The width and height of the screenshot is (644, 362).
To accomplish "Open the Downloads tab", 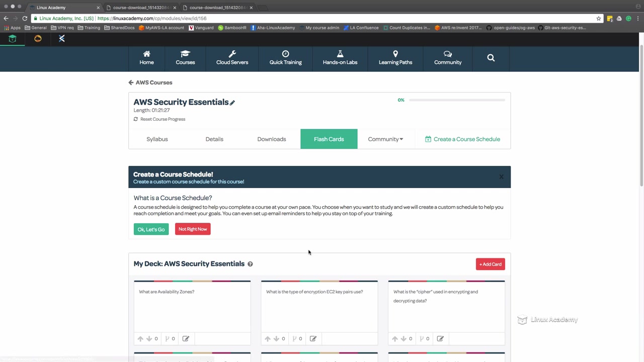I will [x=272, y=139].
